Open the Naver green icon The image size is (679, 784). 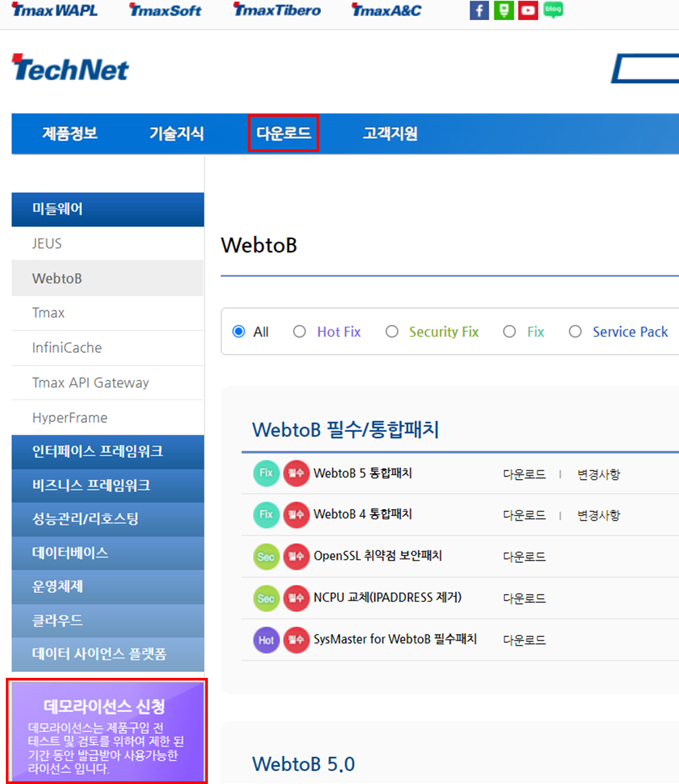click(503, 10)
